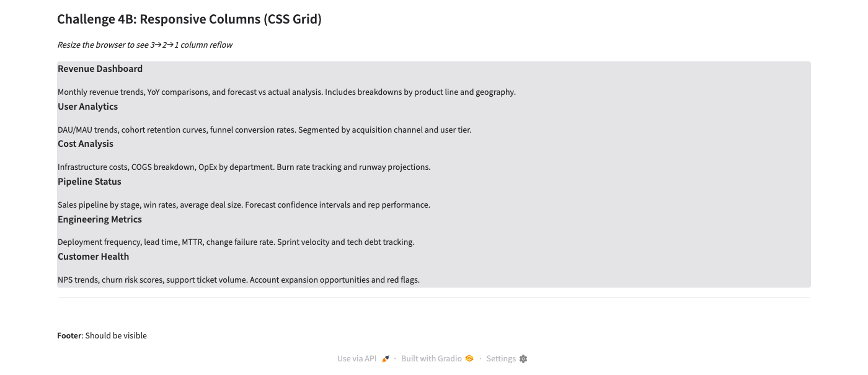The image size is (868, 375).
Task: Select the Revenue Dashboard card title
Action: point(100,69)
